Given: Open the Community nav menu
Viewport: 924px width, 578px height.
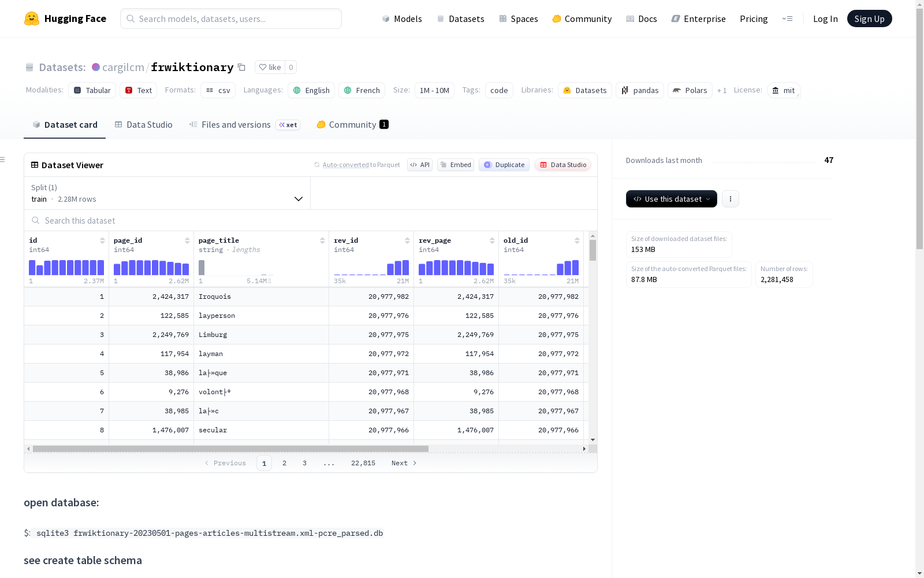Looking at the screenshot, I should (582, 18).
